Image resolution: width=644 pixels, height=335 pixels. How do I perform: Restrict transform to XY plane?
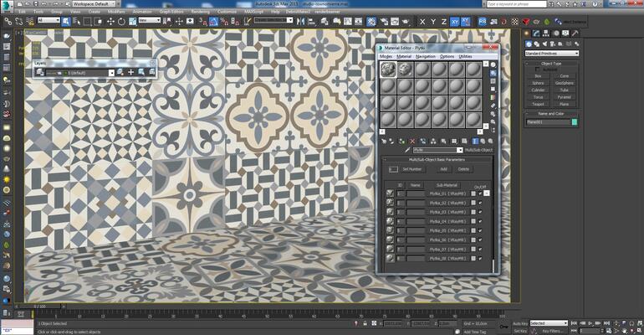(x=455, y=22)
